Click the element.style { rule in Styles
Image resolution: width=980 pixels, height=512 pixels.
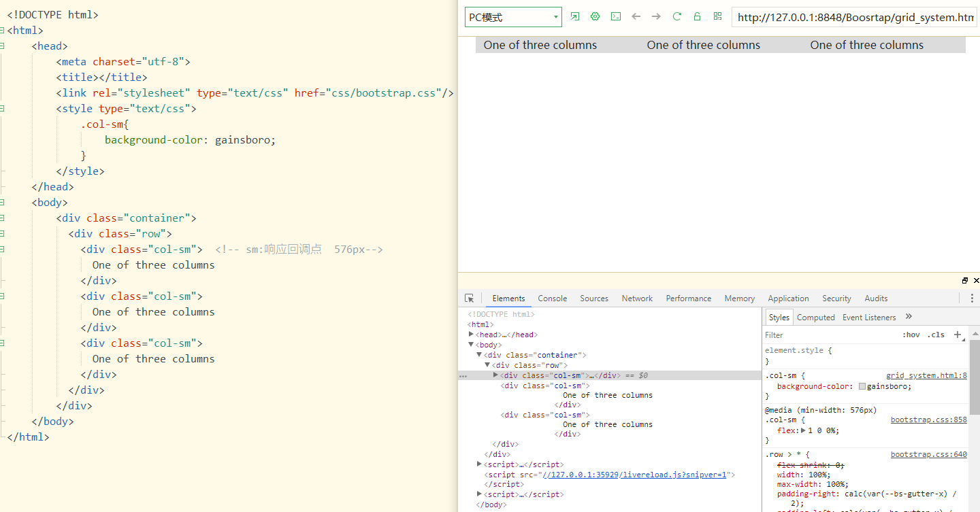798,351
